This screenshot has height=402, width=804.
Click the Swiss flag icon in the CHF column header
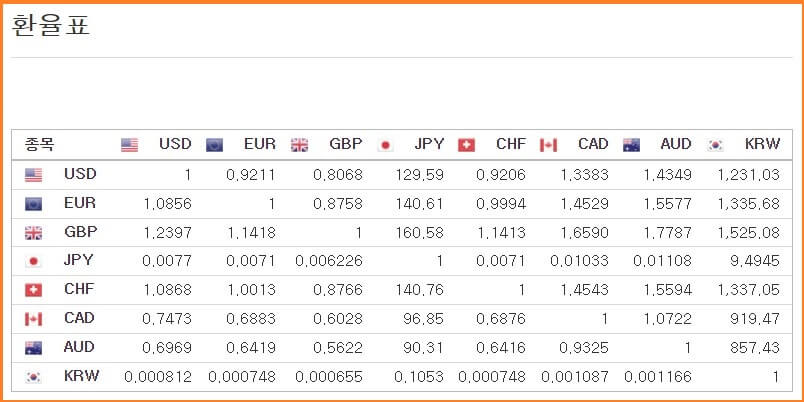click(x=466, y=145)
